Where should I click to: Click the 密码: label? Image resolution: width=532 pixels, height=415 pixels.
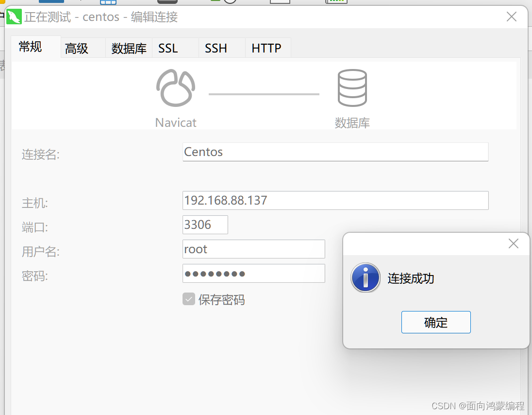pyautogui.click(x=35, y=276)
